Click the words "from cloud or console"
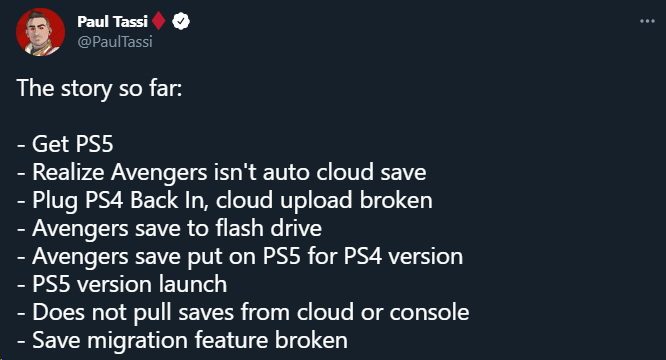Image resolution: width=666 pixels, height=360 pixels. 355,312
